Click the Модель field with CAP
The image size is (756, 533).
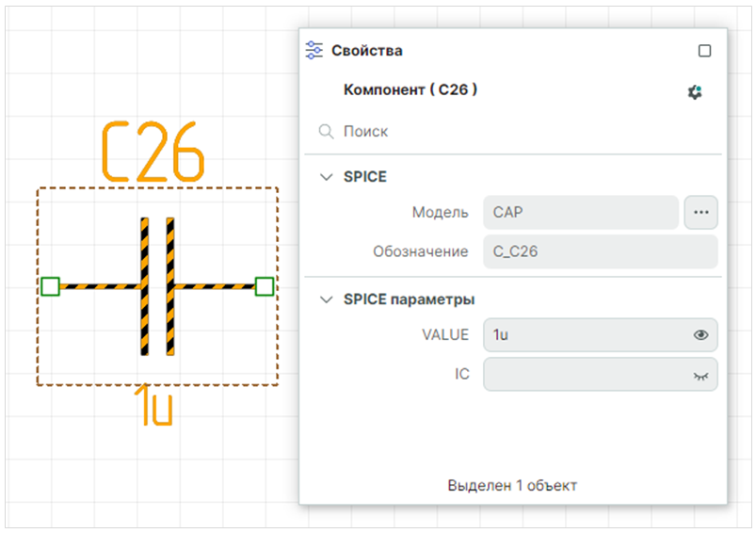click(x=581, y=212)
